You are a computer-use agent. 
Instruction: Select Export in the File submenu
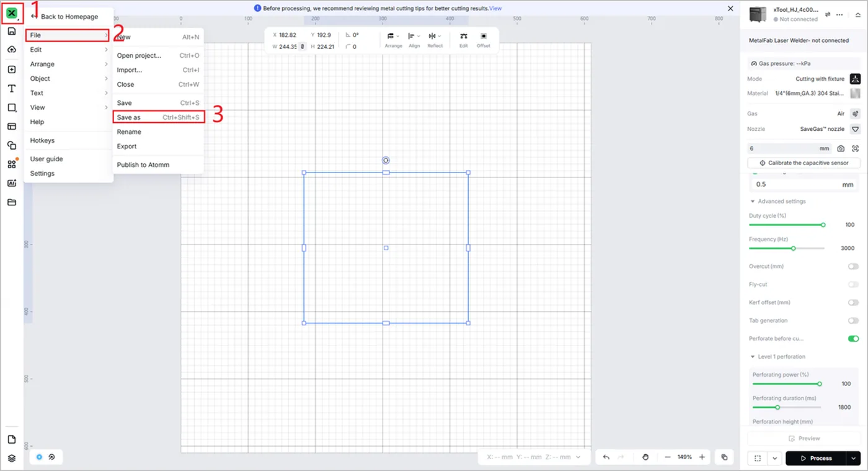coord(158,146)
